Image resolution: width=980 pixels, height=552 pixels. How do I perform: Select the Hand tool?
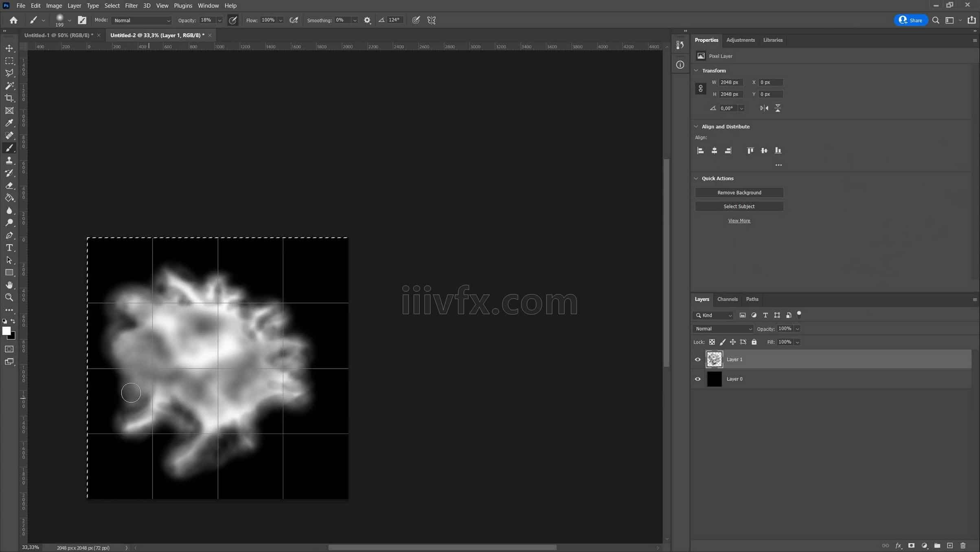click(9, 285)
